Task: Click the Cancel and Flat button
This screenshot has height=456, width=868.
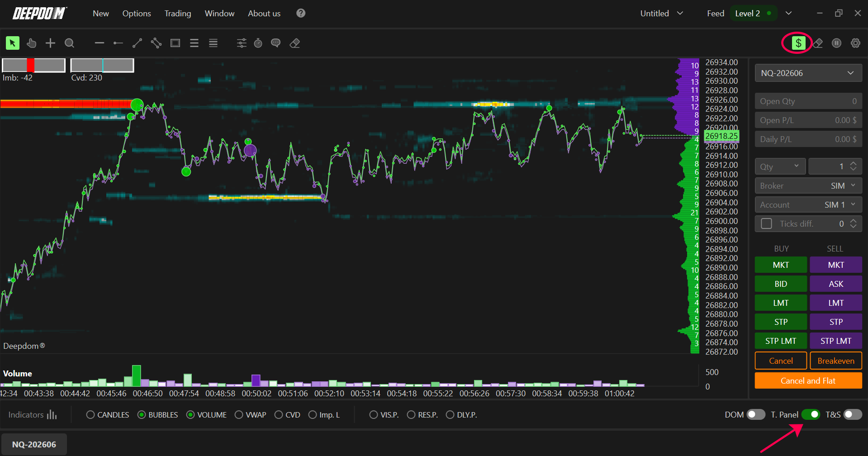Action: click(x=808, y=380)
